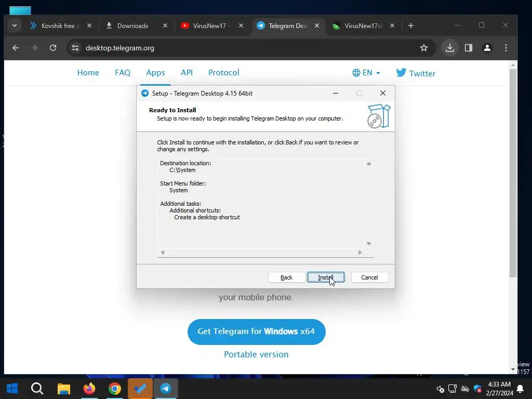
Task: Open Chrome side panel icon
Action: click(469, 48)
